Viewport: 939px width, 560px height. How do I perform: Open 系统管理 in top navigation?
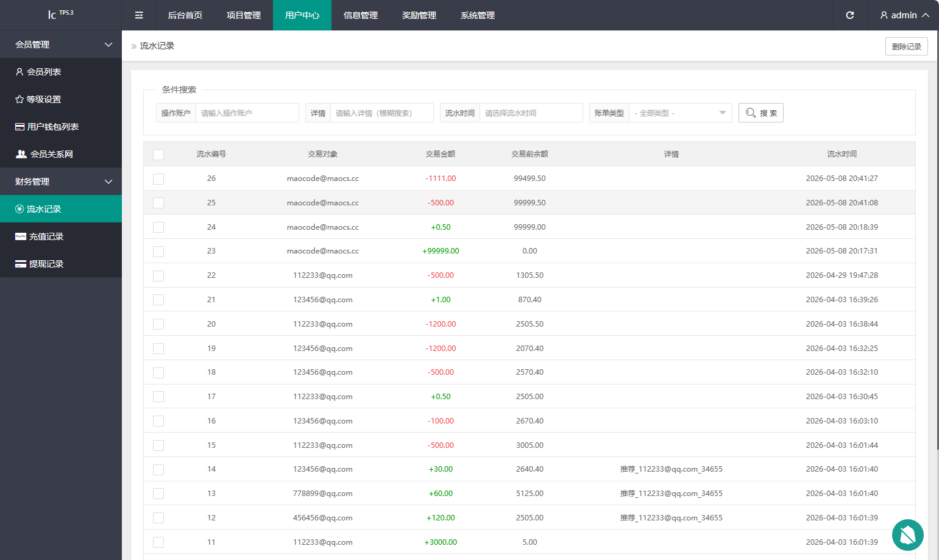tap(478, 15)
